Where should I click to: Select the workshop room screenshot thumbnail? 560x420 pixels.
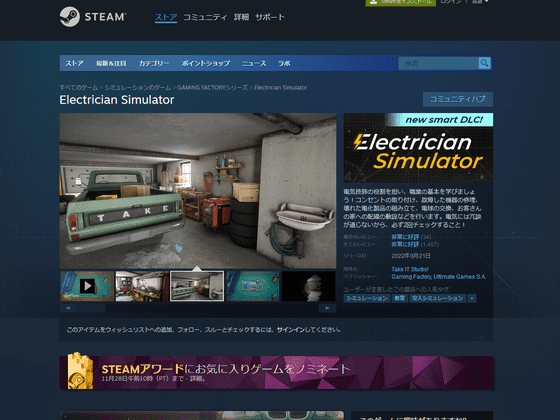coord(142,286)
